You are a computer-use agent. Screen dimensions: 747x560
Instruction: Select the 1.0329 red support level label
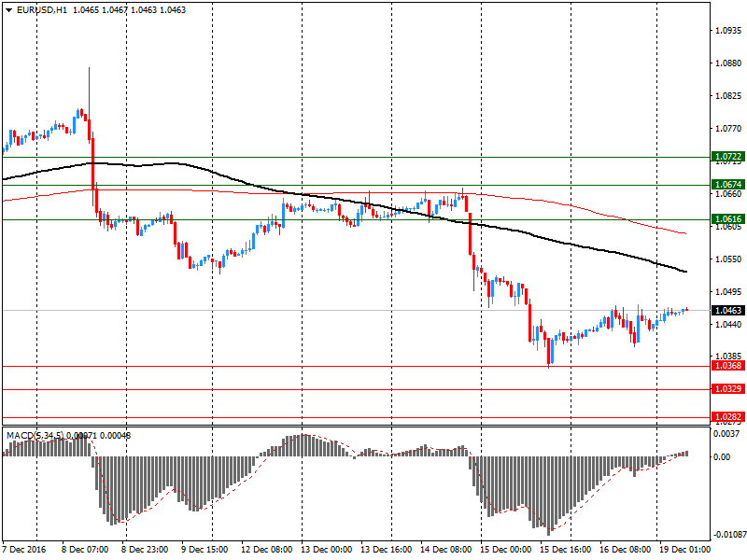click(x=727, y=389)
